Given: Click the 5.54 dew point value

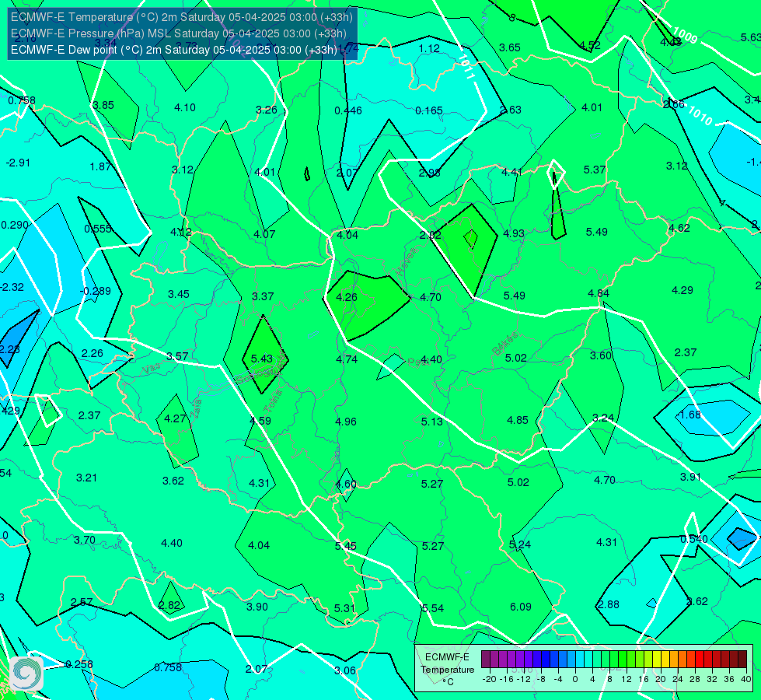Looking at the screenshot, I should pos(433,608).
